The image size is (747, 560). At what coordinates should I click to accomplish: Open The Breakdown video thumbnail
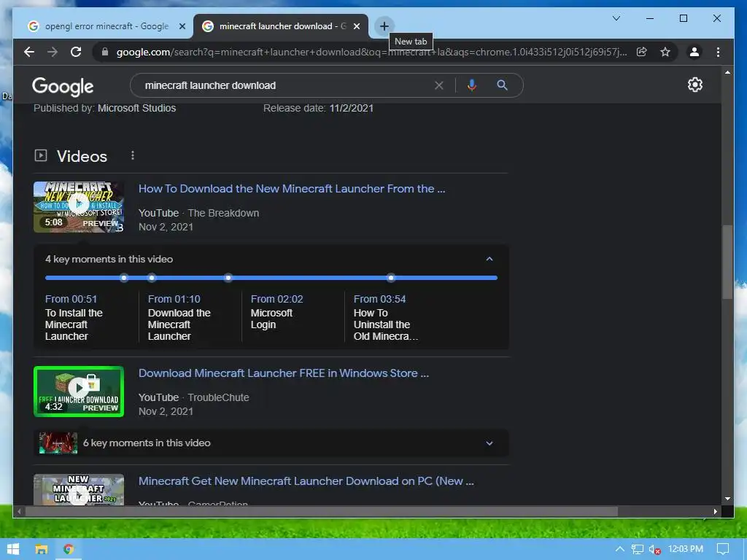click(79, 207)
